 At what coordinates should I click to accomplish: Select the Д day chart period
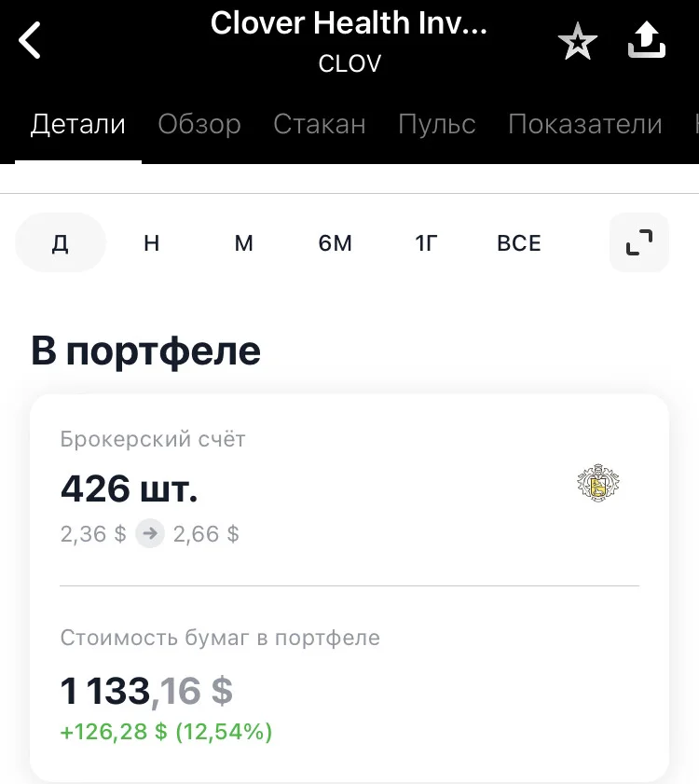pyautogui.click(x=61, y=242)
